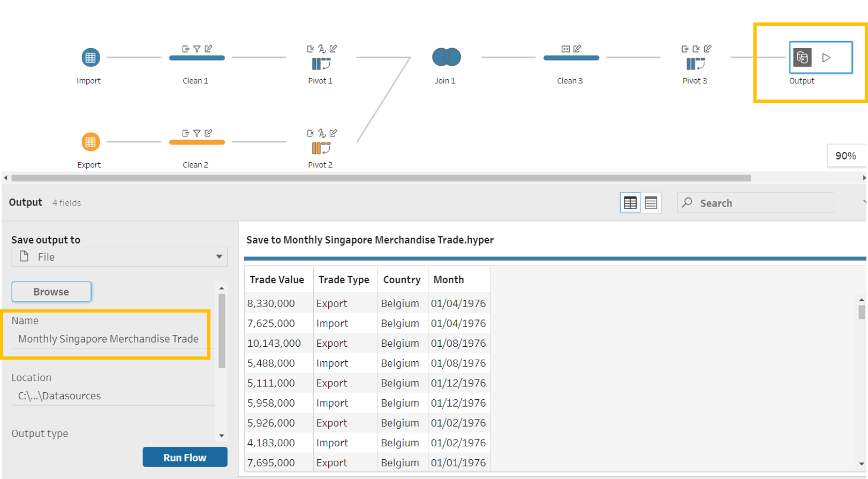Screen dimensions: 868x479
Task: Run the flow from the Output play icon
Action: [x=826, y=57]
